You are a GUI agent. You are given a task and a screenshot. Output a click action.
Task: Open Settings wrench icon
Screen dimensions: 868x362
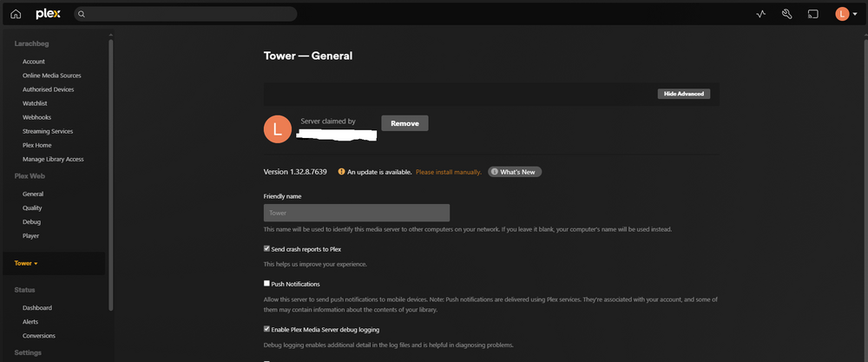click(786, 15)
